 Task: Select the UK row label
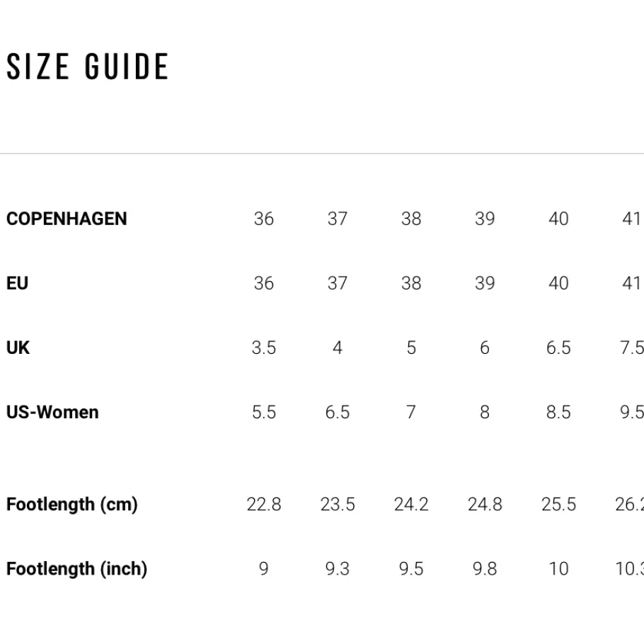click(x=18, y=347)
